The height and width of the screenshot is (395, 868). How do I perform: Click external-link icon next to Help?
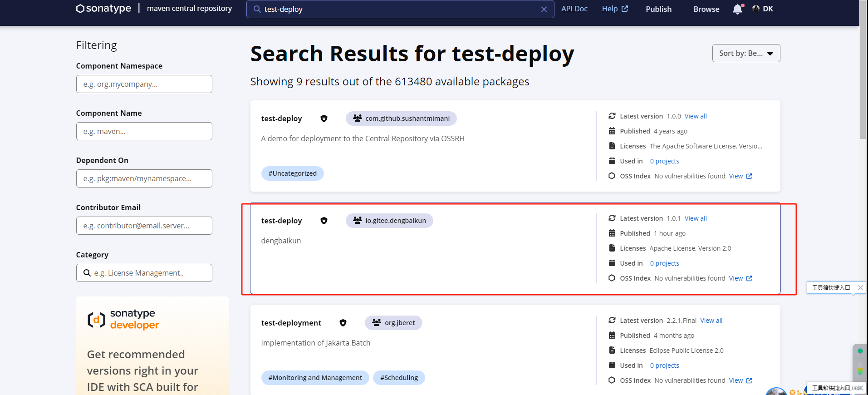coord(625,9)
